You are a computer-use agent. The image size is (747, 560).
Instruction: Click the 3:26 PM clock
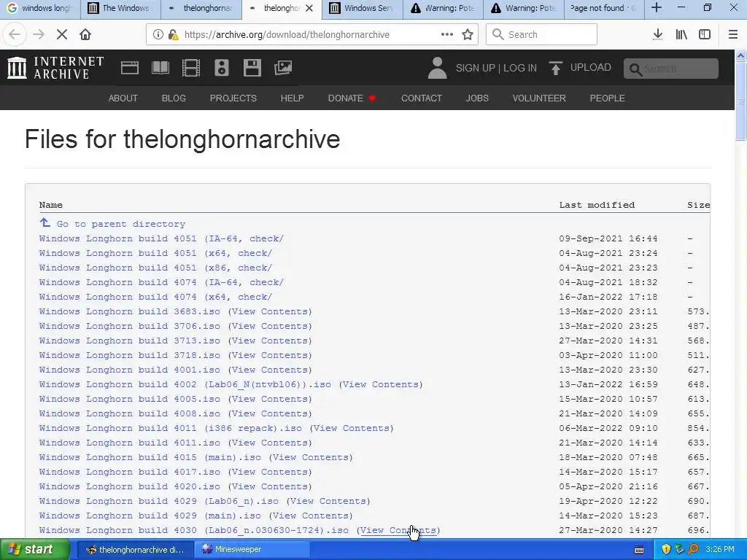pyautogui.click(x=720, y=549)
